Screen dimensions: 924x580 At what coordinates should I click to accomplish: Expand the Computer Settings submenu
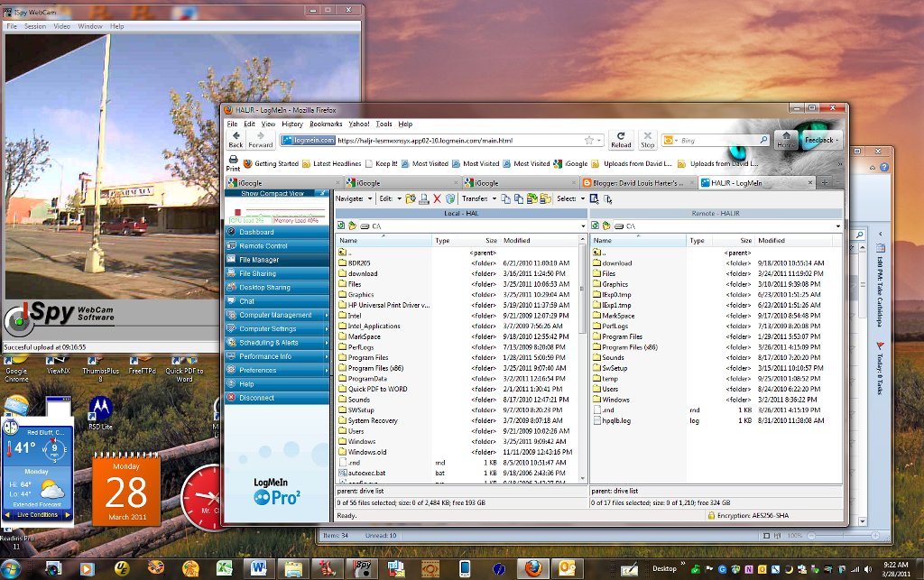(x=327, y=329)
